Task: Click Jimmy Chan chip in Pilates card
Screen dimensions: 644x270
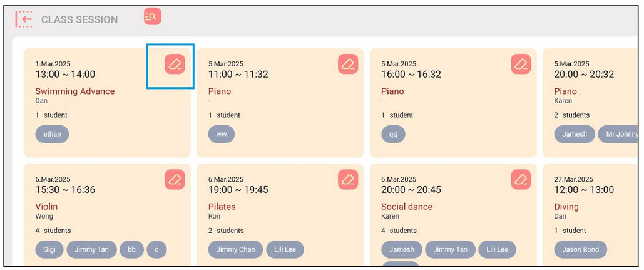Action: click(x=235, y=249)
